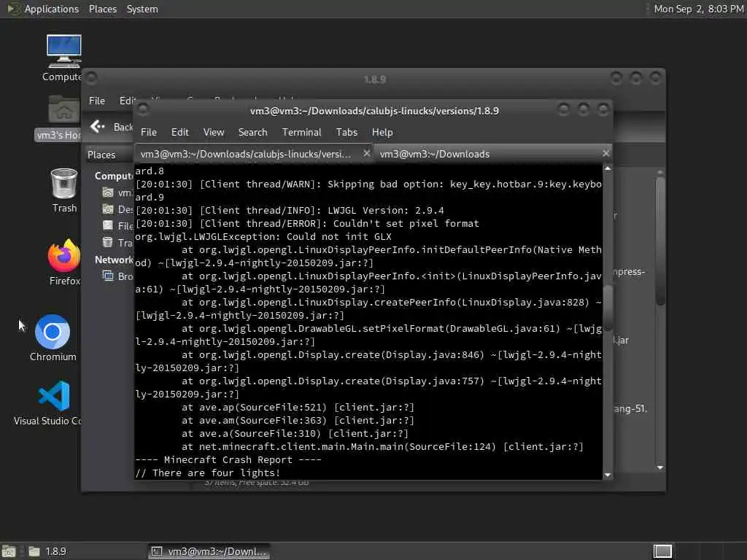The image size is (747, 560).
Task: Click the Back arrow in the file manager
Action: tap(97, 126)
